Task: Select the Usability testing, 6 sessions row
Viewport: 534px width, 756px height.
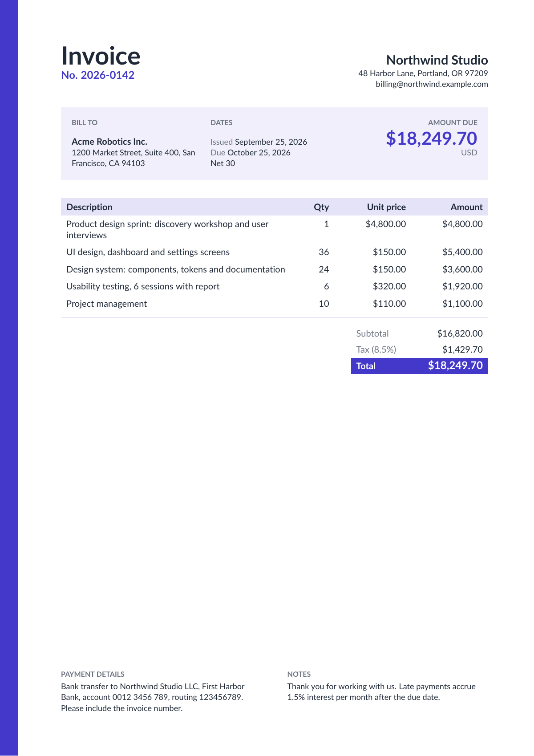Action: pos(275,286)
